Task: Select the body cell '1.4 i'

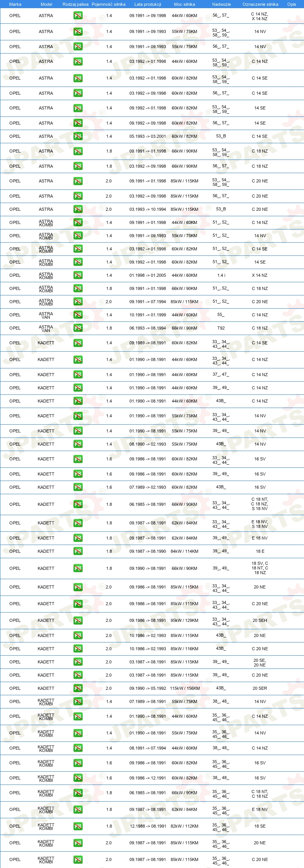Action: tap(221, 275)
